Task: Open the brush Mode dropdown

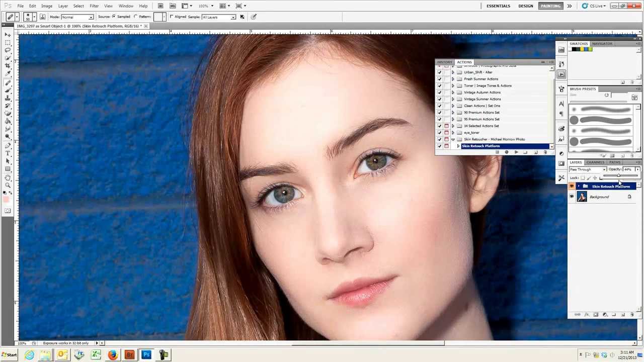Action: [x=77, y=17]
